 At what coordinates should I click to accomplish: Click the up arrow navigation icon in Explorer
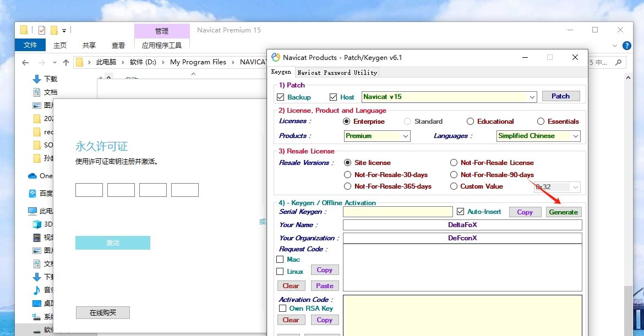pos(66,62)
